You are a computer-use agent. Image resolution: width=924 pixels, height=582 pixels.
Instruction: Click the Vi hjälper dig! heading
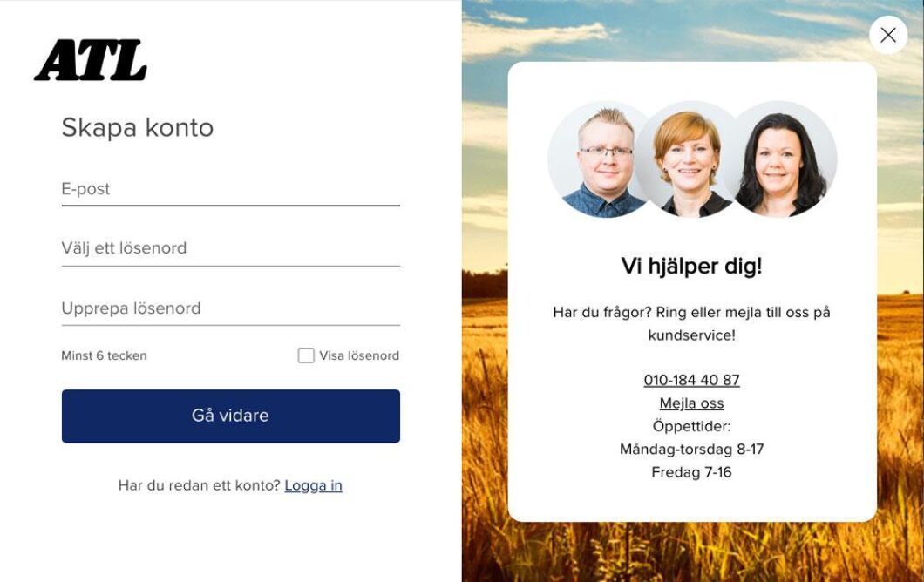[691, 267]
